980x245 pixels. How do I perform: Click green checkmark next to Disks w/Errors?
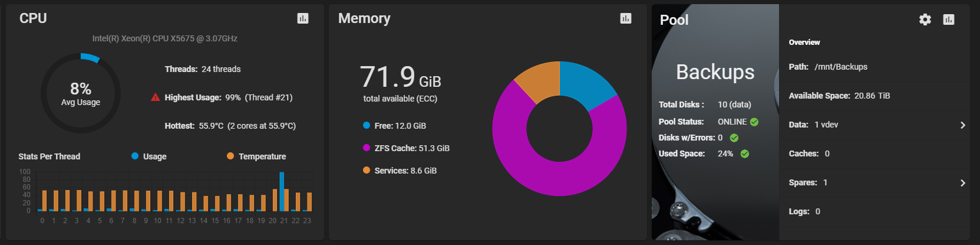click(x=734, y=138)
